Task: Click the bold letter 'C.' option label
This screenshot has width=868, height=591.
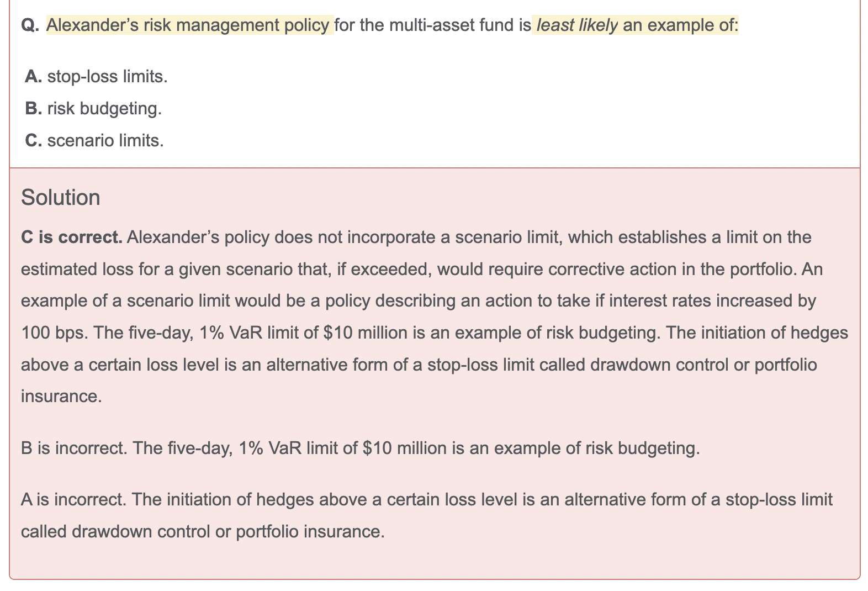Action: click(33, 141)
